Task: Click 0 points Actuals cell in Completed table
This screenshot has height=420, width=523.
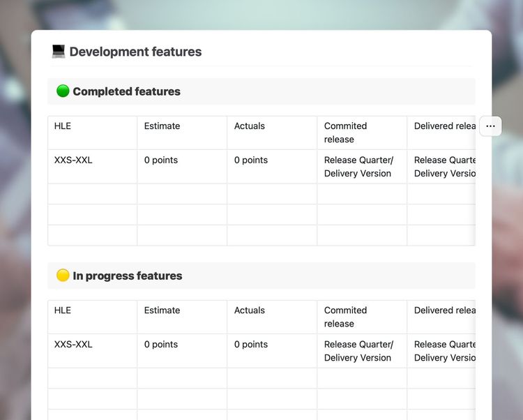Action: 251,160
